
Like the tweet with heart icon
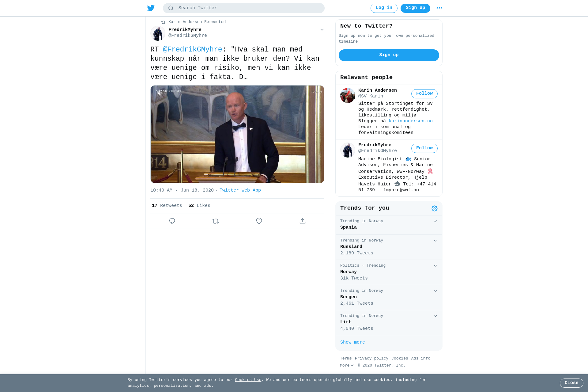click(259, 221)
